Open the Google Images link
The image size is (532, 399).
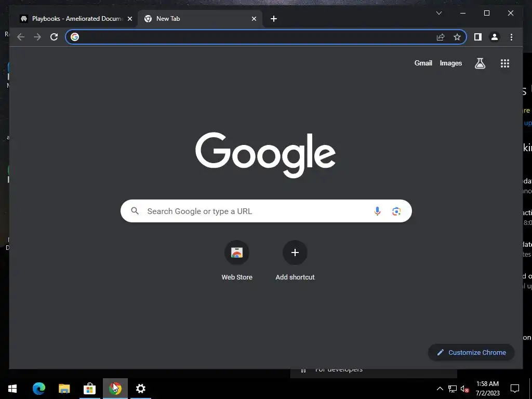pyautogui.click(x=450, y=63)
